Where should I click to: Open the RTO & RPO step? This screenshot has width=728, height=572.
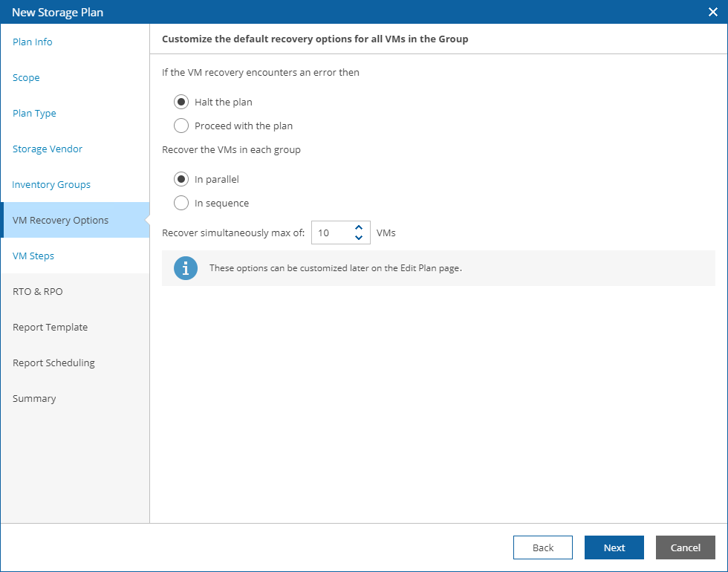[x=38, y=292]
